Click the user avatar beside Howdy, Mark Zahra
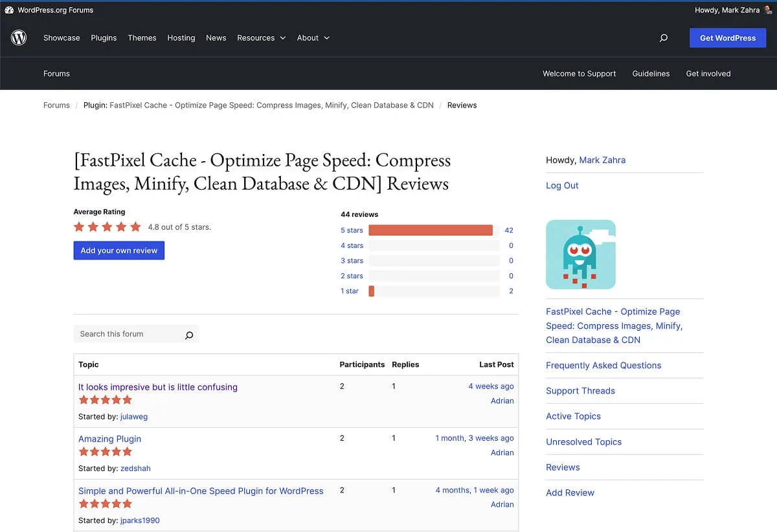The image size is (777, 532). pos(768,10)
